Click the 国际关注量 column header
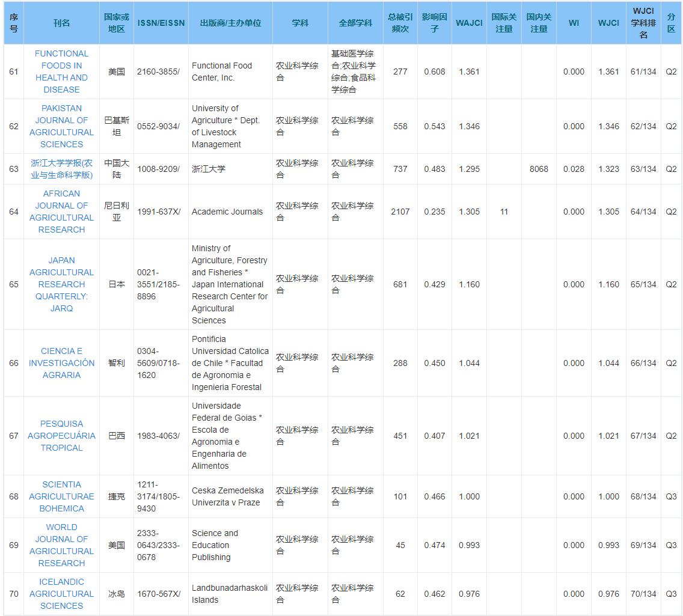The height and width of the screenshot is (616, 683). (x=504, y=23)
